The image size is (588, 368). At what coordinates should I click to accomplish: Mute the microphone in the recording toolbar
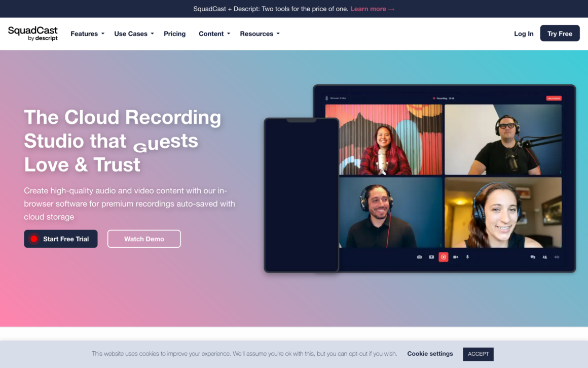coord(467,257)
